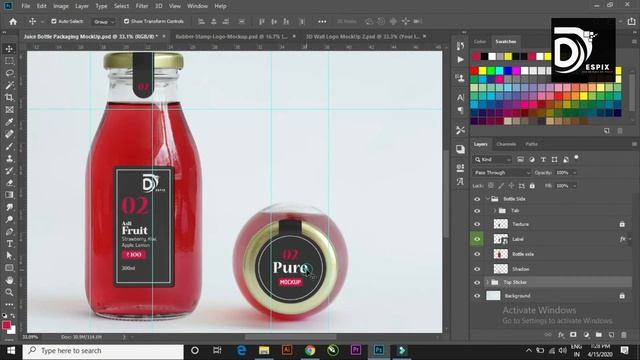The image size is (640, 360).
Task: Toggle the Show Transform Controls checkbox
Action: point(127,21)
